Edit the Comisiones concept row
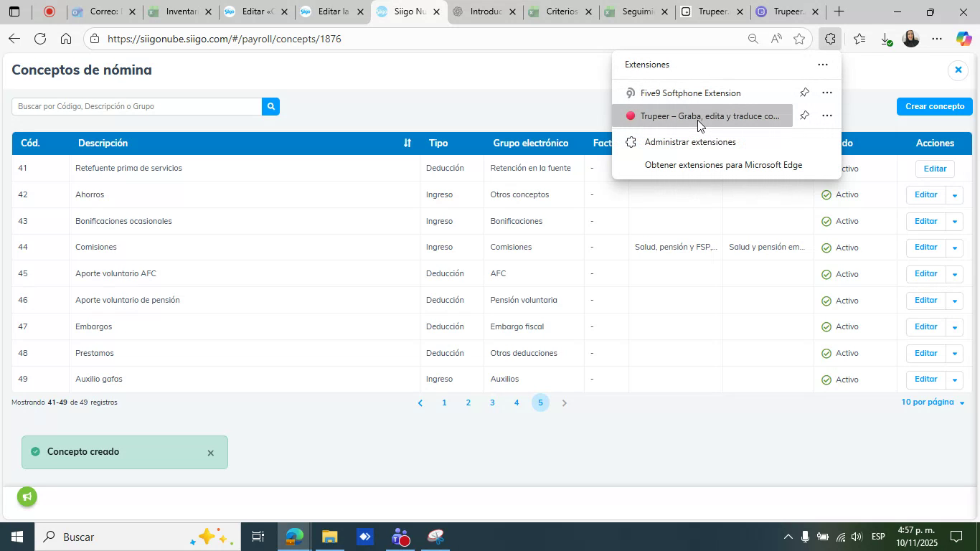 925,248
